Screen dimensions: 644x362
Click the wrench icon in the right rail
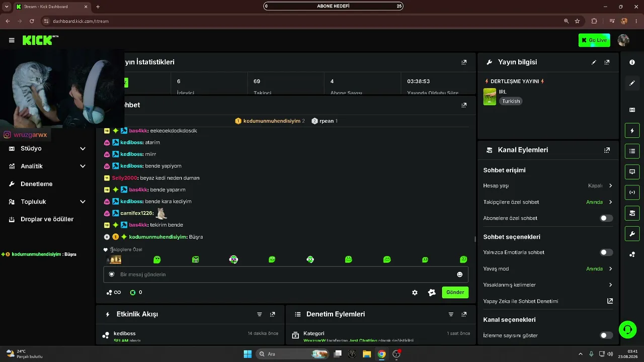(632, 234)
